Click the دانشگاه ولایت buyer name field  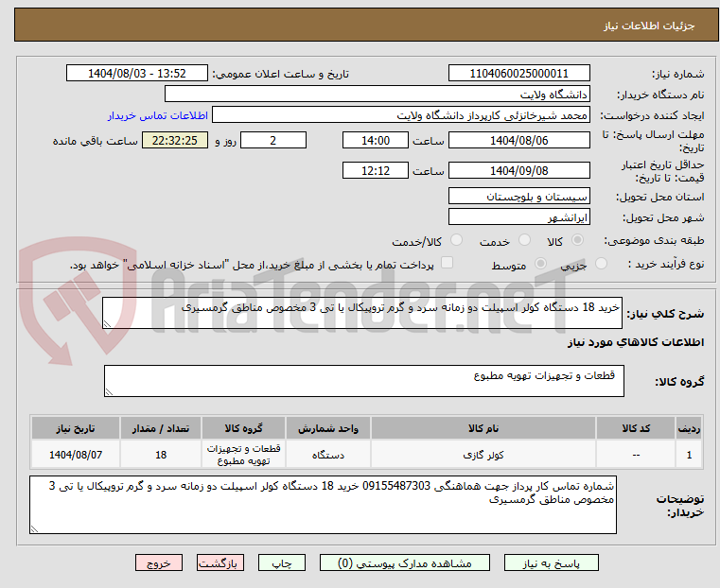pos(377,94)
